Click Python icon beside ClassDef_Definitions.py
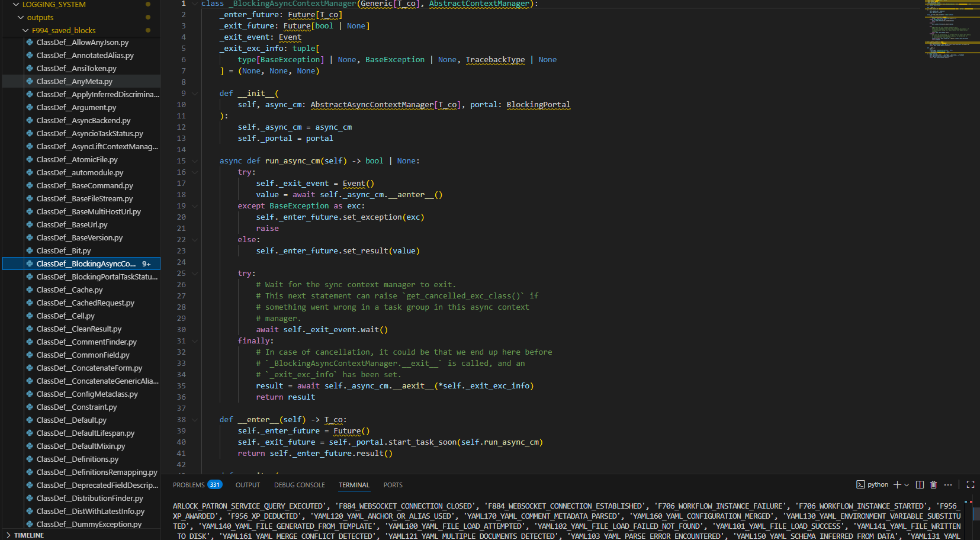This screenshot has height=540, width=980. pos(30,459)
